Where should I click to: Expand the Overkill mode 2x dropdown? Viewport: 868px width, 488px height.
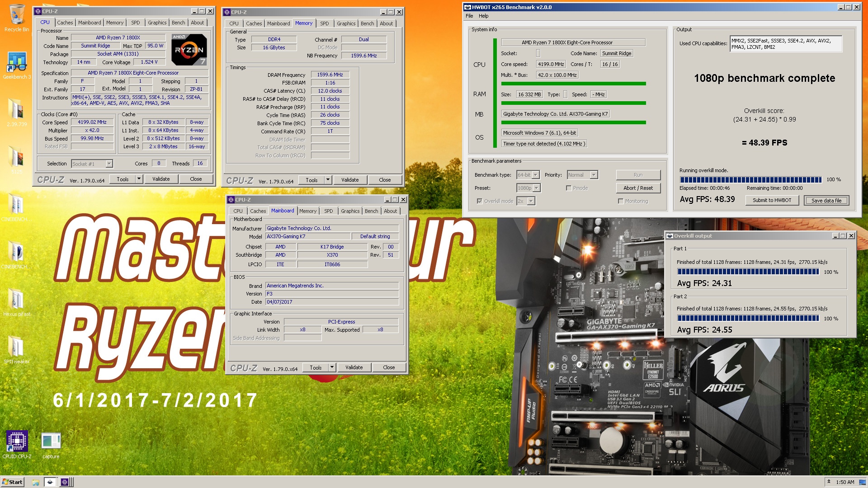tap(531, 201)
